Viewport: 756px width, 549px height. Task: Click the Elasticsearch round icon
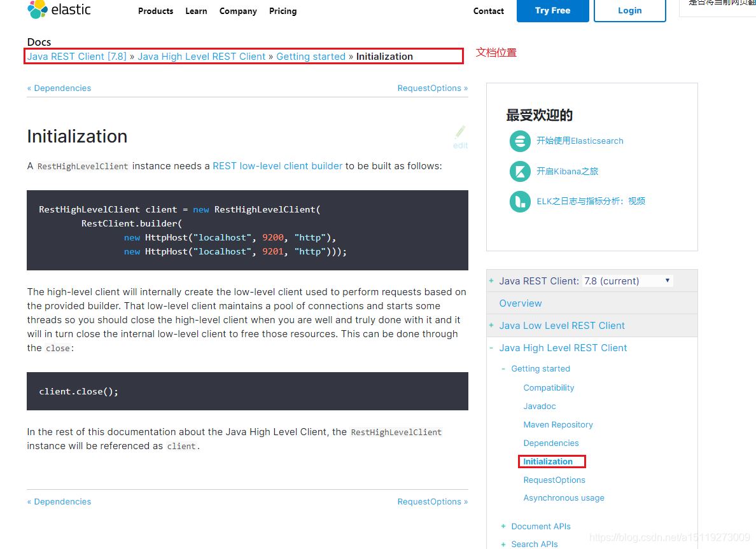point(520,141)
